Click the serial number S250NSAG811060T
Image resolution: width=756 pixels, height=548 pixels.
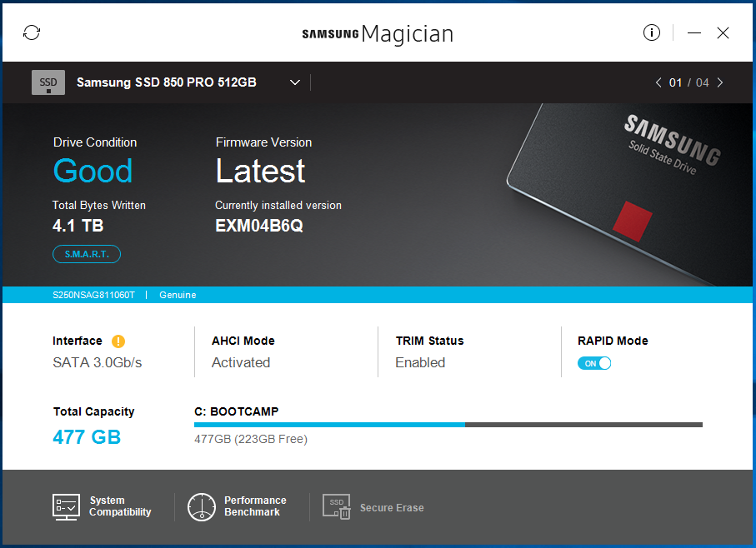(x=93, y=295)
